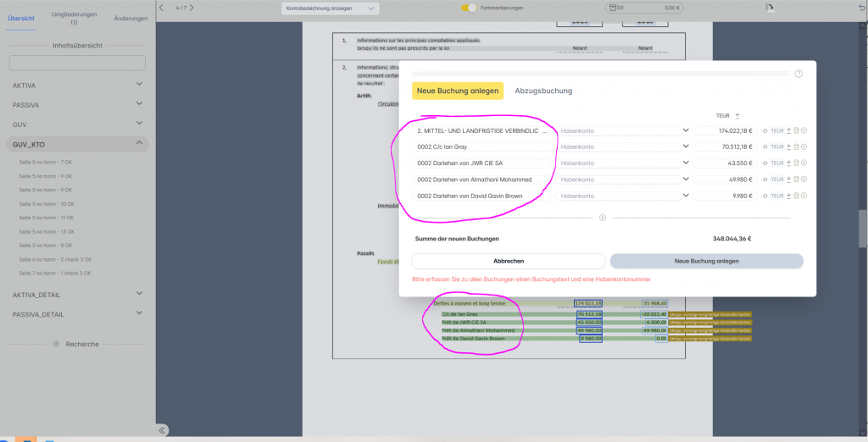Toggle TEUR unit on Almathani Mohammed row
868x442 pixels.
(x=777, y=180)
